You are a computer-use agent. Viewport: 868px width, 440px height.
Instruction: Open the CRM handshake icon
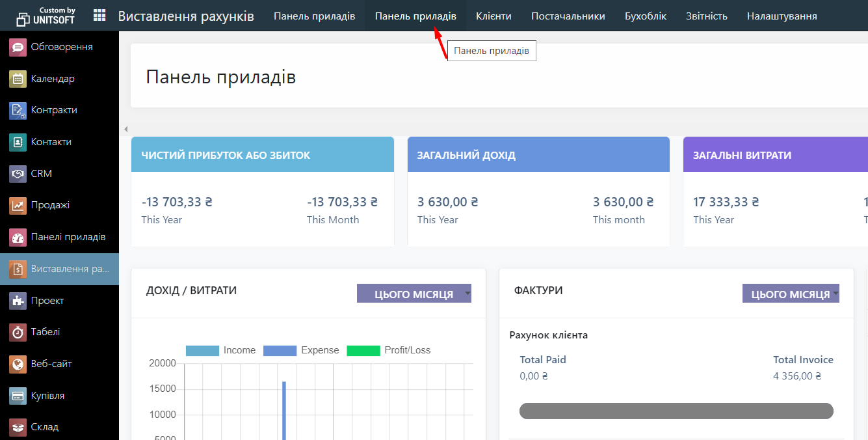coord(18,174)
